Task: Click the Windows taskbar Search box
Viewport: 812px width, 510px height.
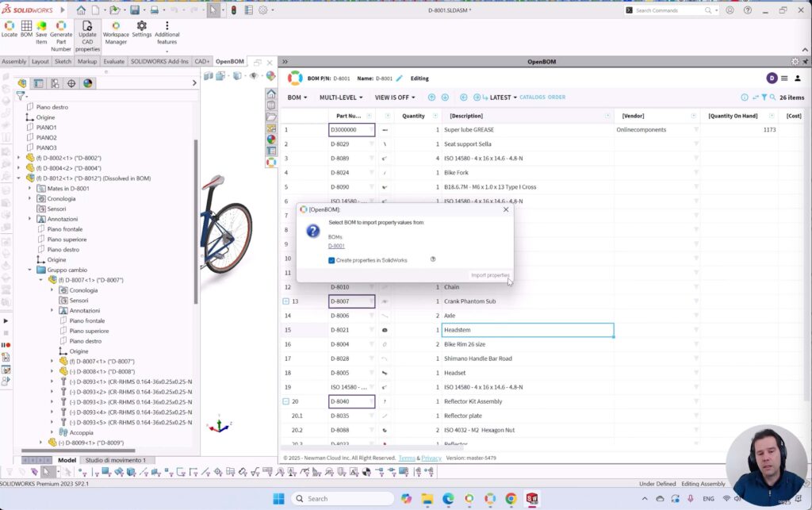Action: [343, 499]
